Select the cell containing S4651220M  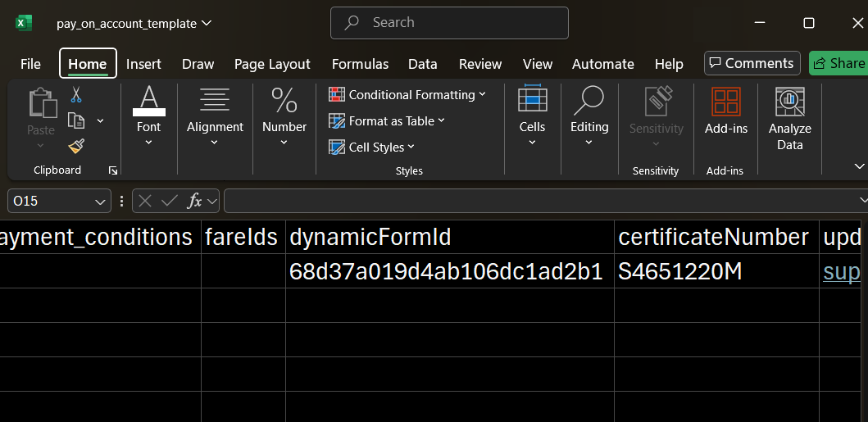[716, 272]
